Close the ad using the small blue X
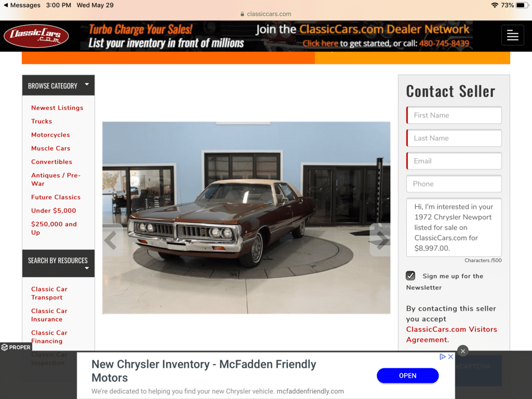This screenshot has width=532, height=399. [450, 356]
